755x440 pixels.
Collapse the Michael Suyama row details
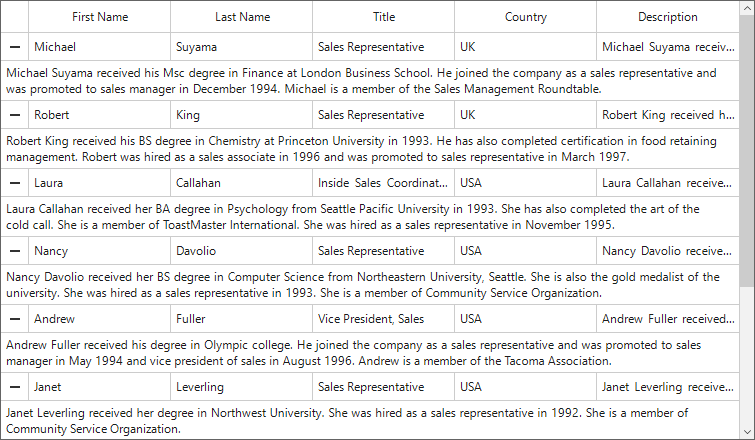pyautogui.click(x=15, y=47)
